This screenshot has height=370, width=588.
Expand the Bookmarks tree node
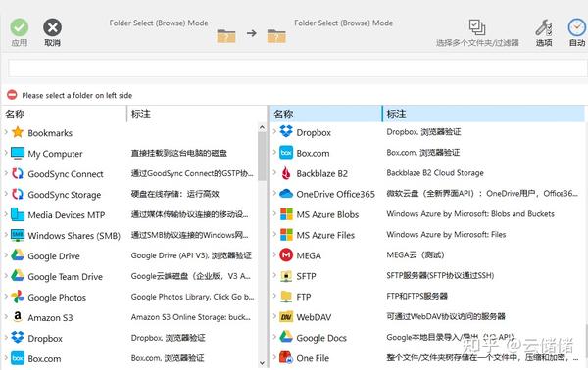tap(6, 132)
